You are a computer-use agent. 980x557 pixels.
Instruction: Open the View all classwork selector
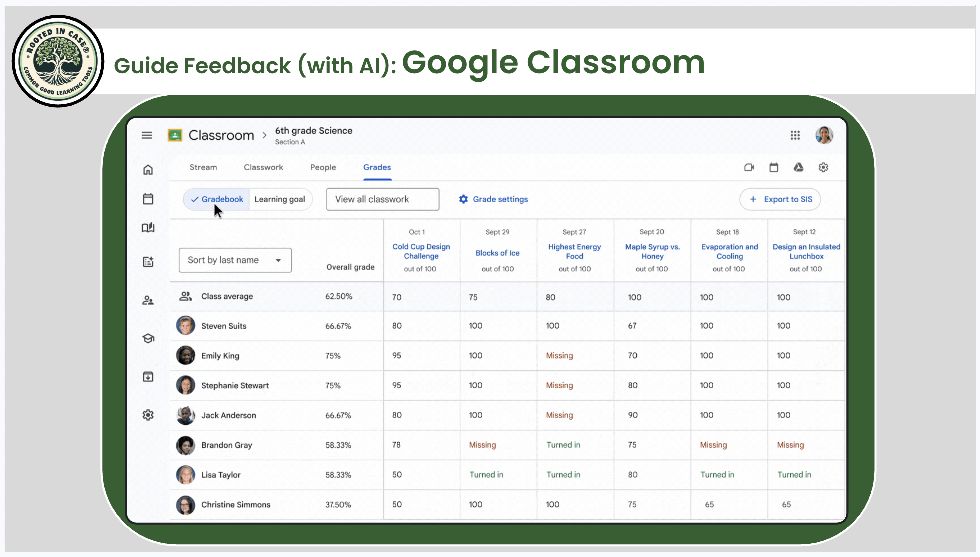[383, 199]
